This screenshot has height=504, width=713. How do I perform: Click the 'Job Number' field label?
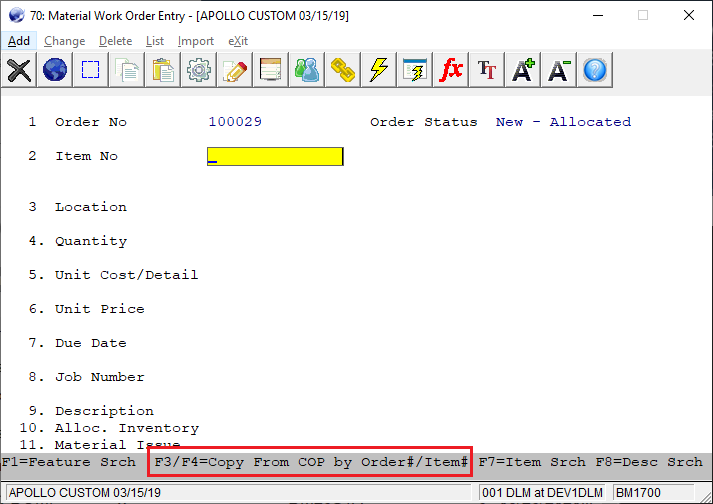(x=100, y=377)
